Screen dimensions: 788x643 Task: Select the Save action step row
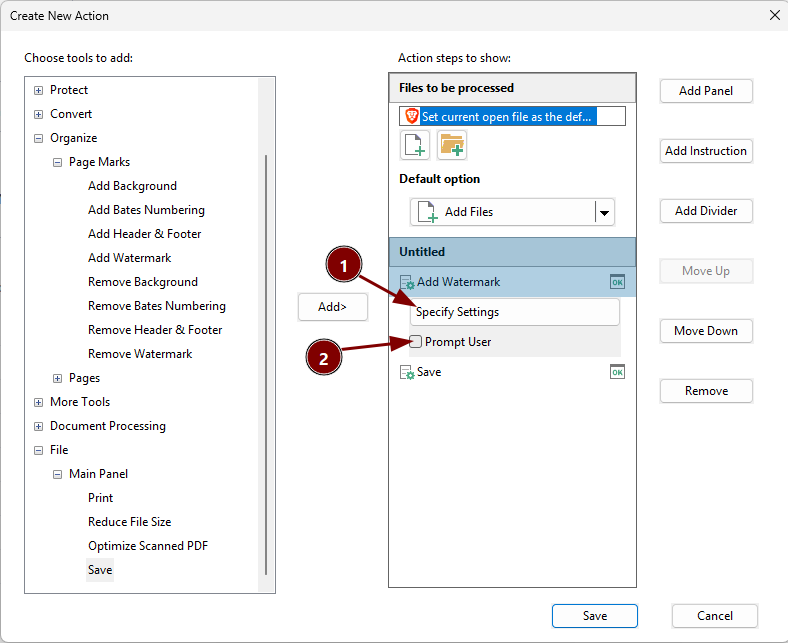pyautogui.click(x=513, y=372)
